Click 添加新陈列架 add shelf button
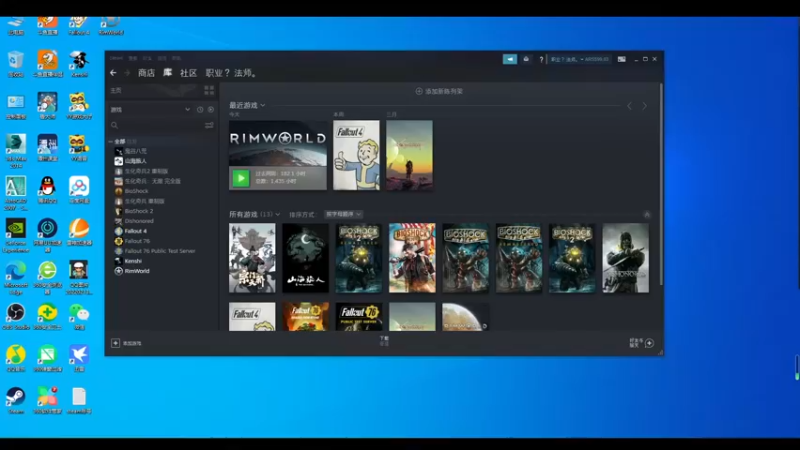This screenshot has height=450, width=800. [x=439, y=91]
